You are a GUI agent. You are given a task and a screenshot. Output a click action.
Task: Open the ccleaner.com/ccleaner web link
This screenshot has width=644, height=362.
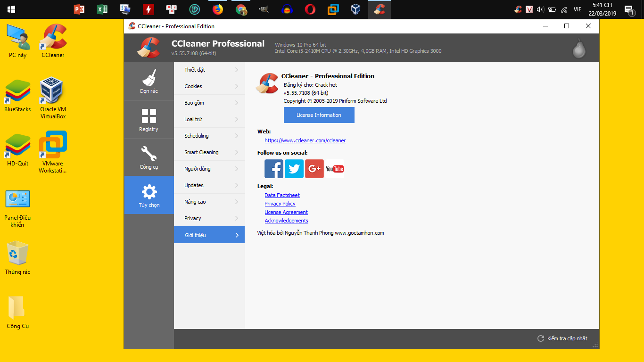point(305,140)
